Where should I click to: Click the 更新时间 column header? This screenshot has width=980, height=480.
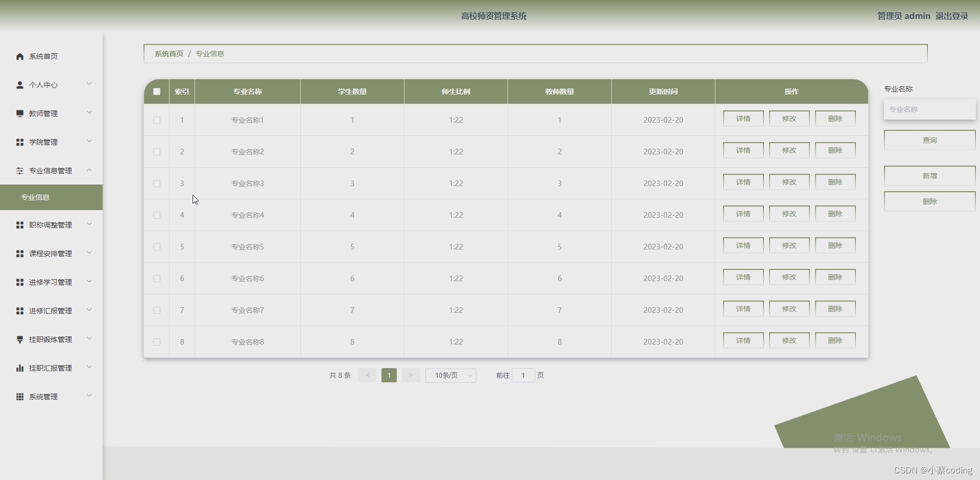663,92
